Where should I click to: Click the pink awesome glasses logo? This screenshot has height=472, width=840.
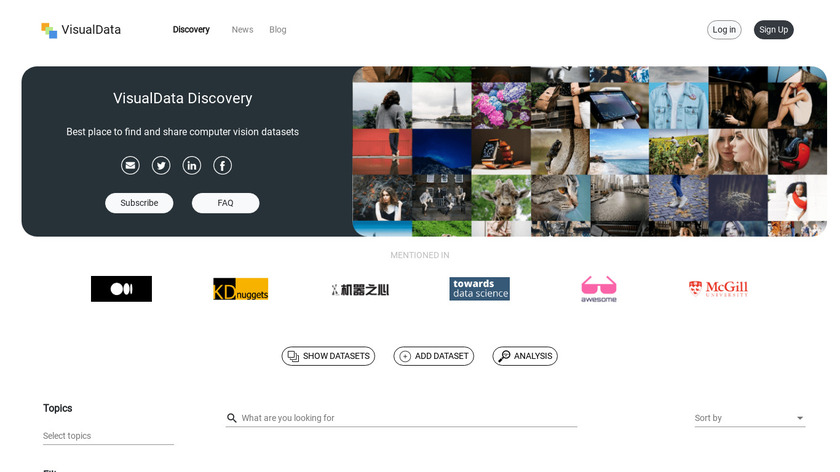click(599, 289)
